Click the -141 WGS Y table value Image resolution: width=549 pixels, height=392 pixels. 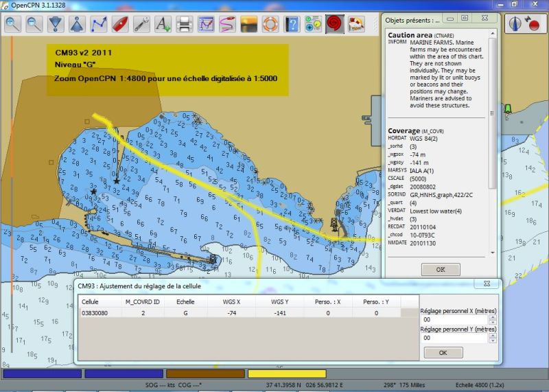280,313
